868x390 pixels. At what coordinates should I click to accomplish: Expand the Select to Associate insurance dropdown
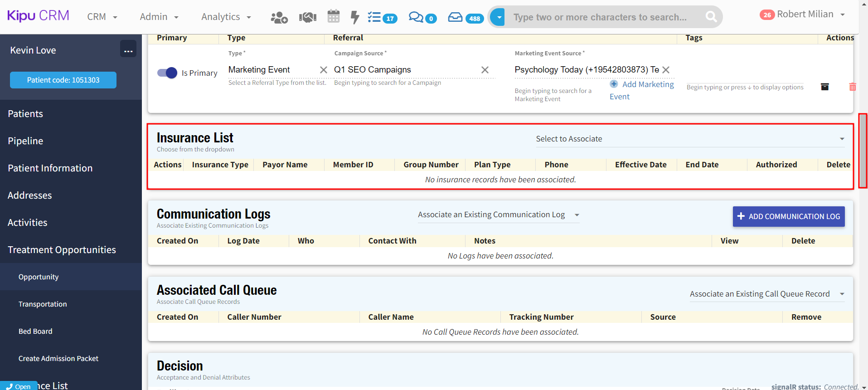690,139
